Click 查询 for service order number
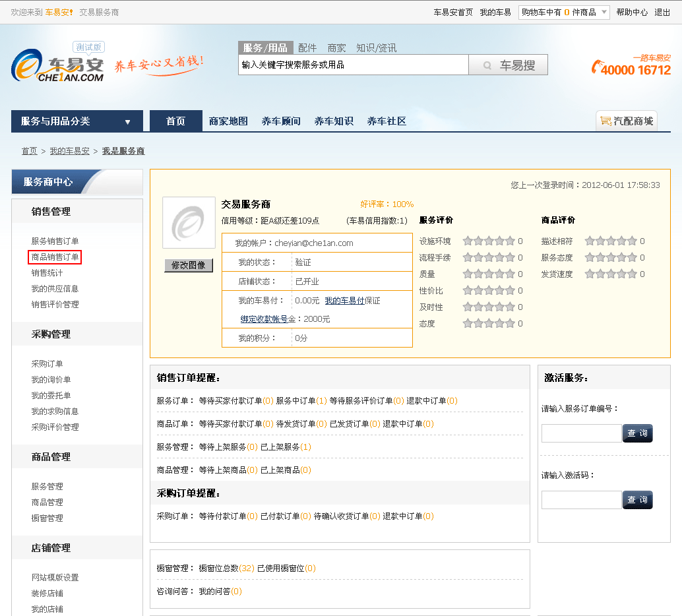This screenshot has width=682, height=616. click(x=638, y=433)
